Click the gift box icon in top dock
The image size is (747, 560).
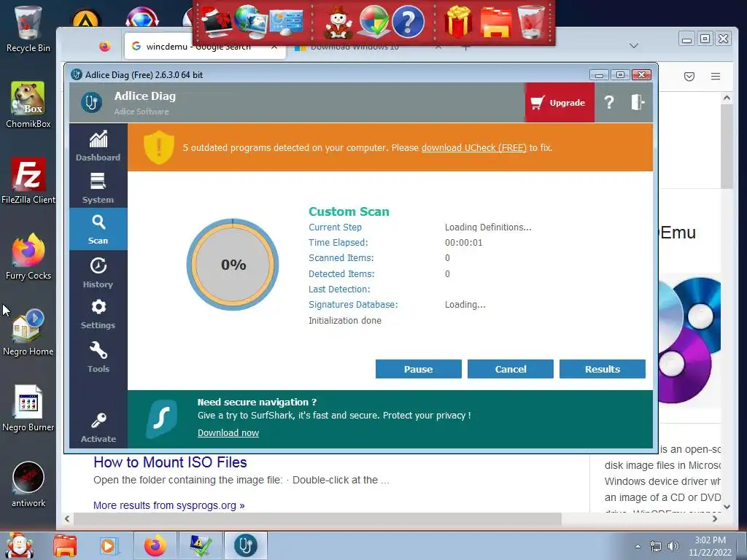(458, 22)
